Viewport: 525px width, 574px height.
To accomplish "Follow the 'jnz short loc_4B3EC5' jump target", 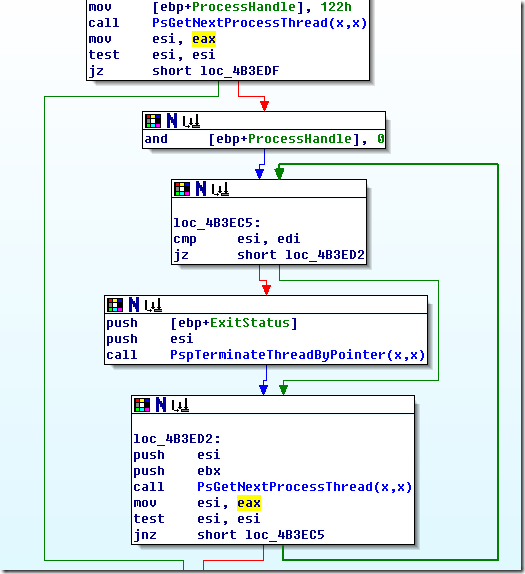I will pyautogui.click(x=285, y=535).
